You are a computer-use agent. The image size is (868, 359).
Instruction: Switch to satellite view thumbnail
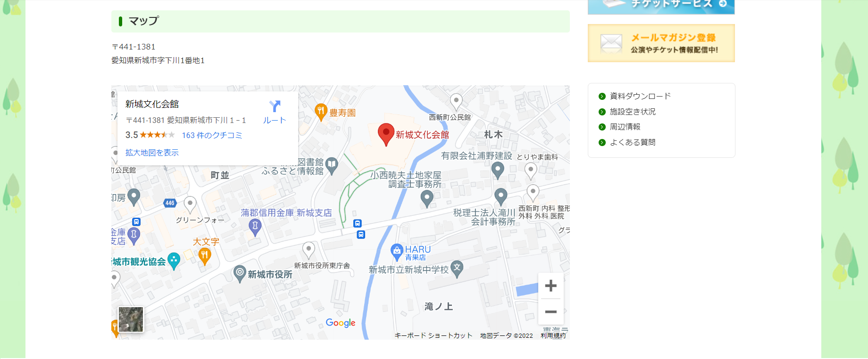[x=131, y=319]
